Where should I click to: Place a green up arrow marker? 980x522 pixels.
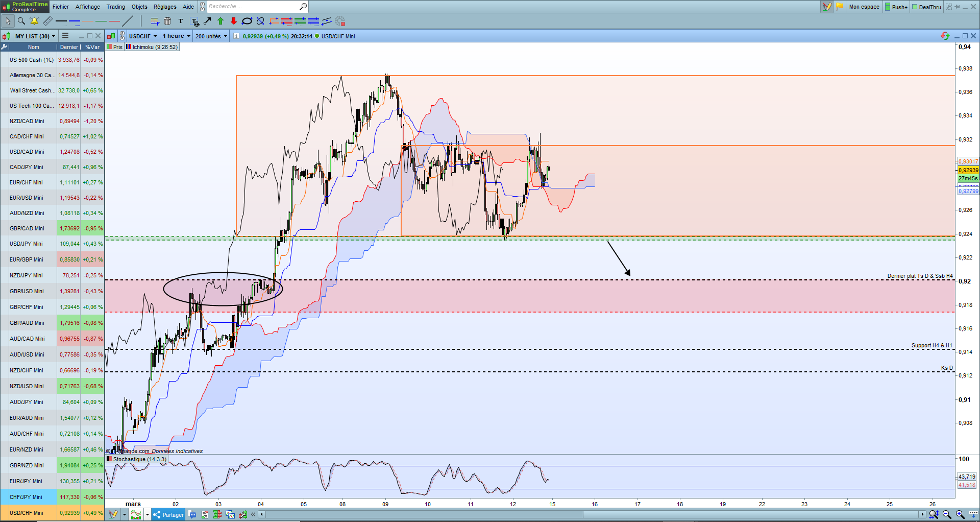pyautogui.click(x=220, y=21)
